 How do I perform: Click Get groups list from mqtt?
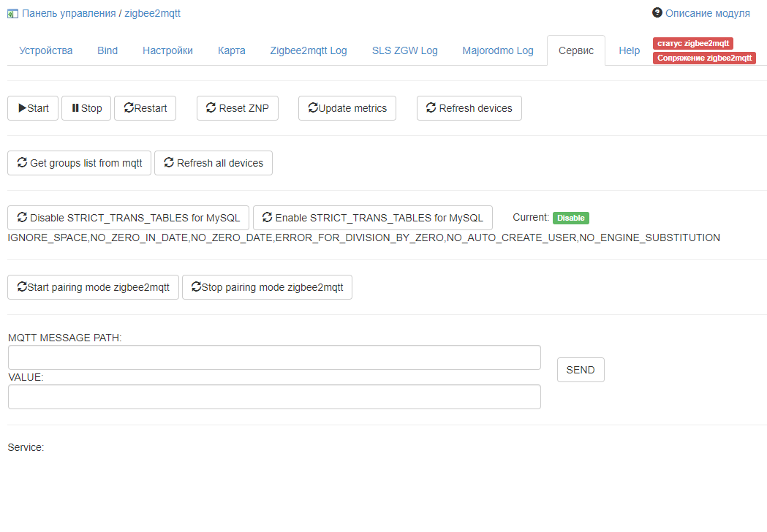tap(79, 162)
